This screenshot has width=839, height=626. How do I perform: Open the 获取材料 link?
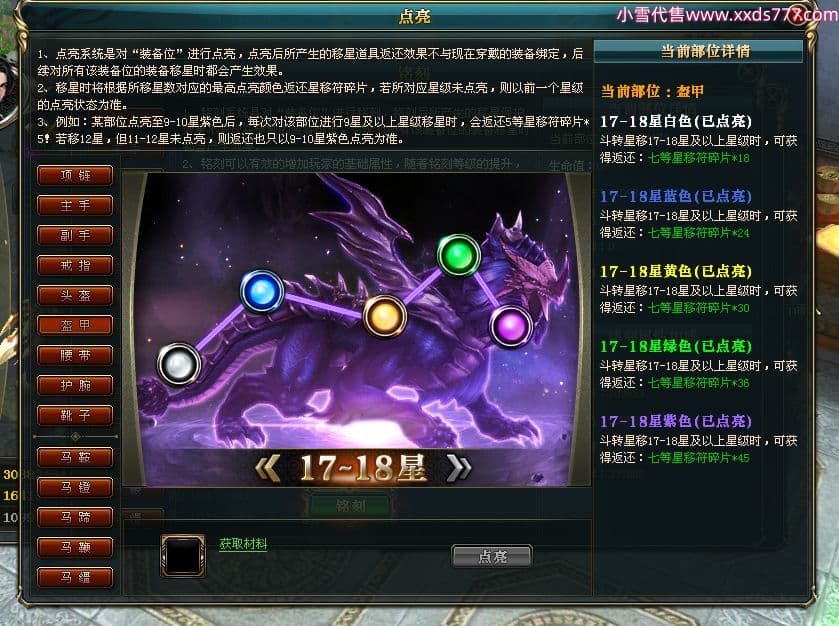[x=243, y=544]
